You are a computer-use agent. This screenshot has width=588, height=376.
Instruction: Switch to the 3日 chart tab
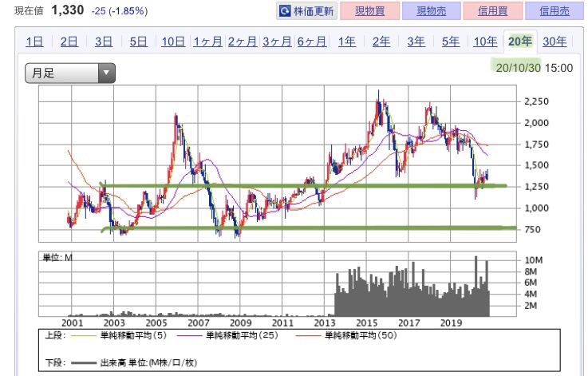point(104,42)
